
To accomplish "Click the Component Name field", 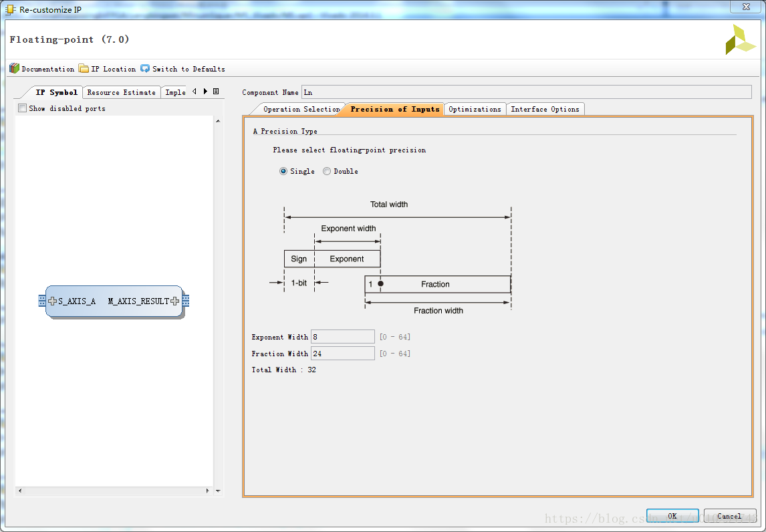I will coord(526,92).
